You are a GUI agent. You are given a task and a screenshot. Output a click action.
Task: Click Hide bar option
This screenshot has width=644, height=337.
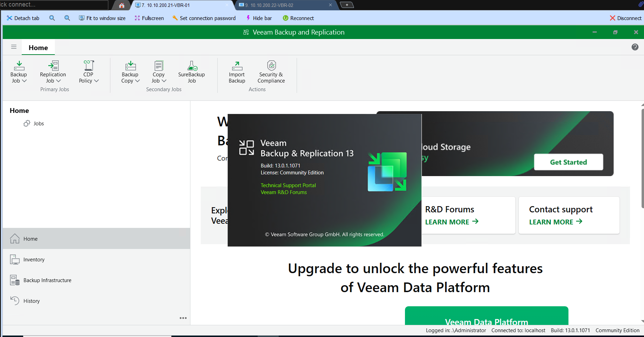point(259,18)
